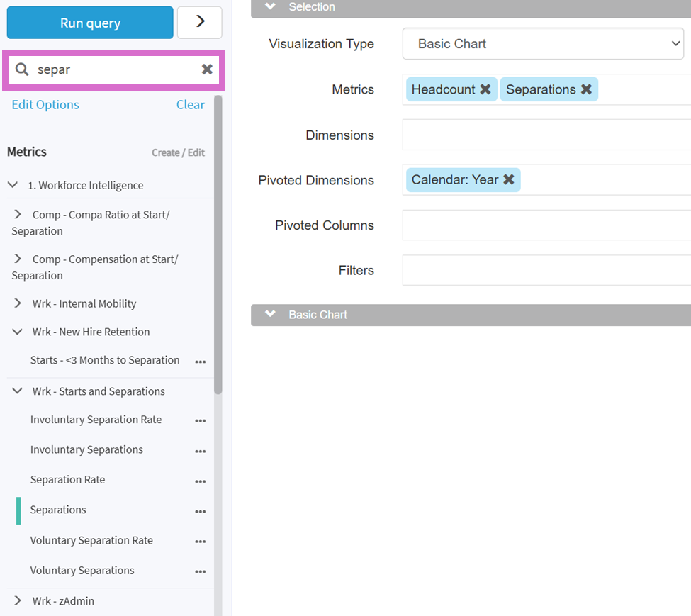Expand the Wrk - Internal Mobility group
The height and width of the screenshot is (616, 691).
pos(18,303)
